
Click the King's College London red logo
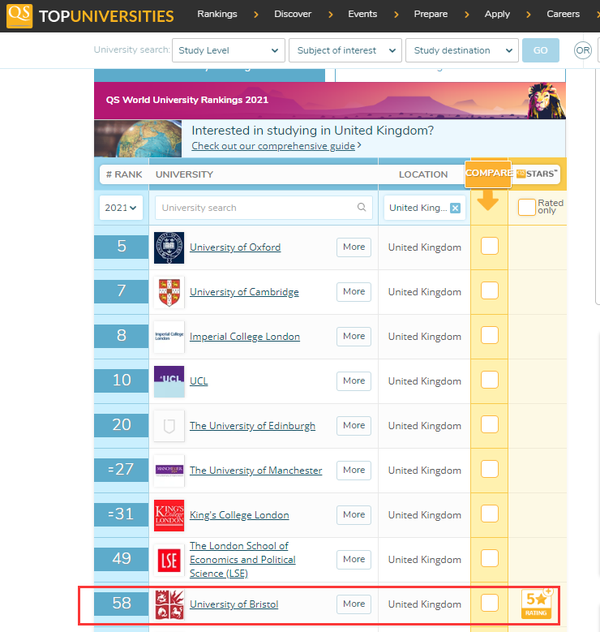pyautogui.click(x=169, y=515)
